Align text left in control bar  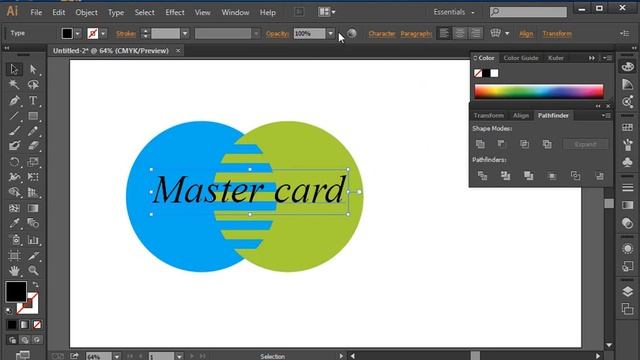pyautogui.click(x=444, y=33)
